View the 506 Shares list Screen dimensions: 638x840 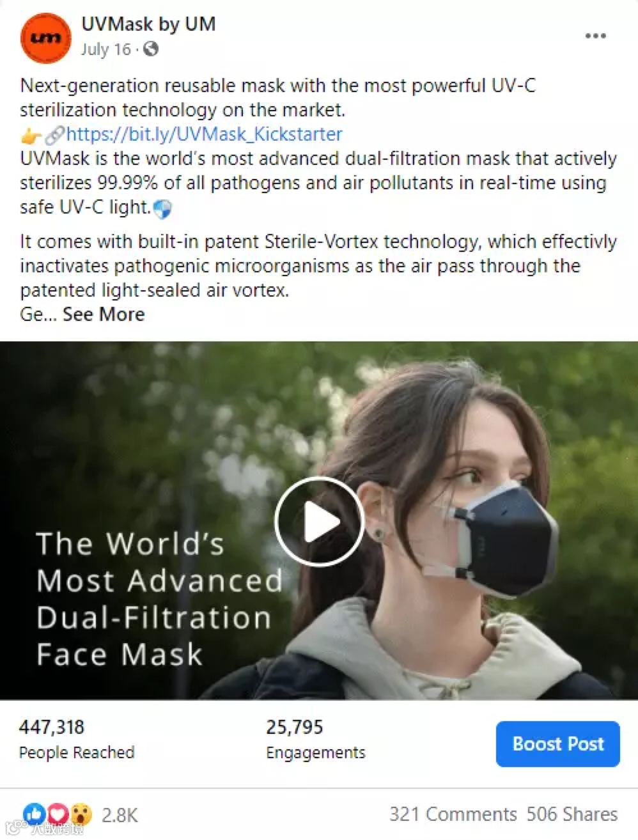pos(572,814)
